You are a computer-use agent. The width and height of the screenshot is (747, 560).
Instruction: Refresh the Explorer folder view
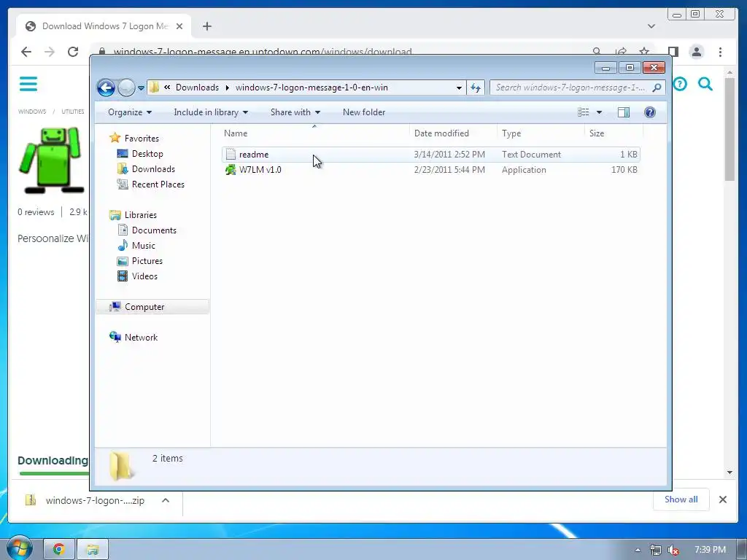coord(476,87)
